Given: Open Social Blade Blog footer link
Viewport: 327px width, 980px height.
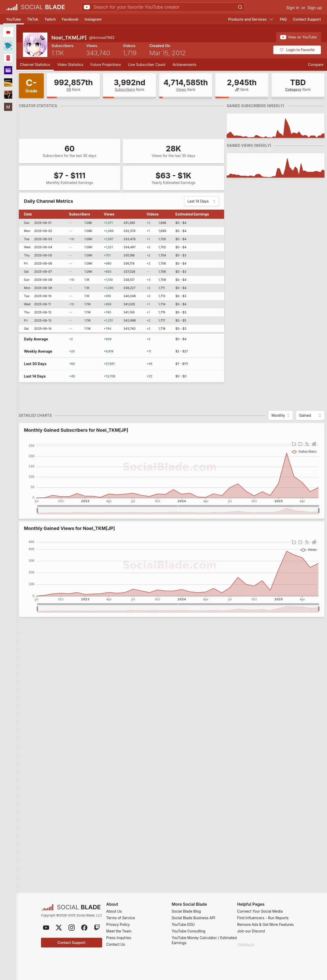Looking at the screenshot, I should [x=186, y=911].
